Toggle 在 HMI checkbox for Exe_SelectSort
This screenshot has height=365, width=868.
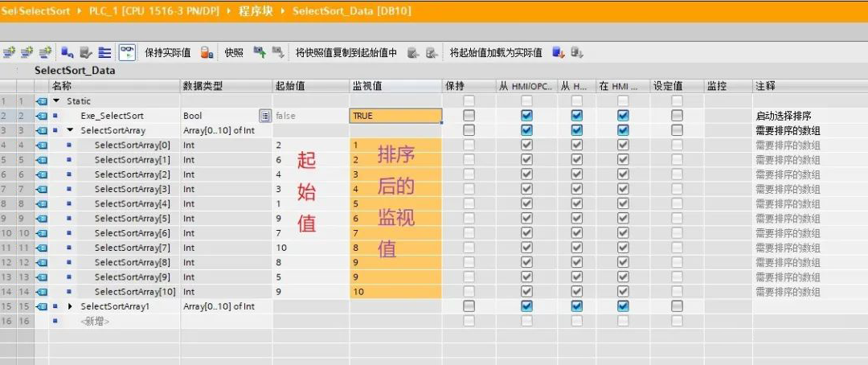[x=623, y=116]
